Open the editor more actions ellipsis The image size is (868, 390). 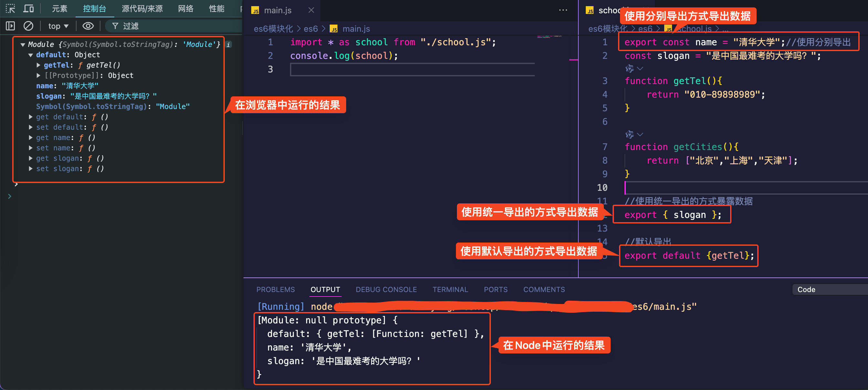point(563,10)
